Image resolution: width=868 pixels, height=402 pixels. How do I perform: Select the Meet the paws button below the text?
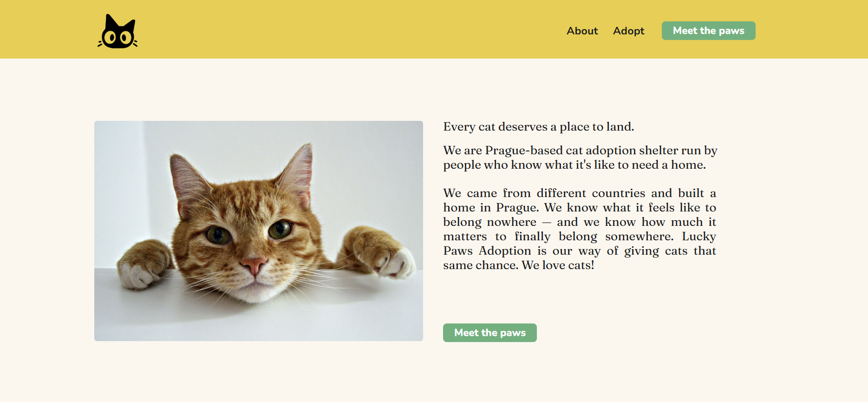point(489,333)
